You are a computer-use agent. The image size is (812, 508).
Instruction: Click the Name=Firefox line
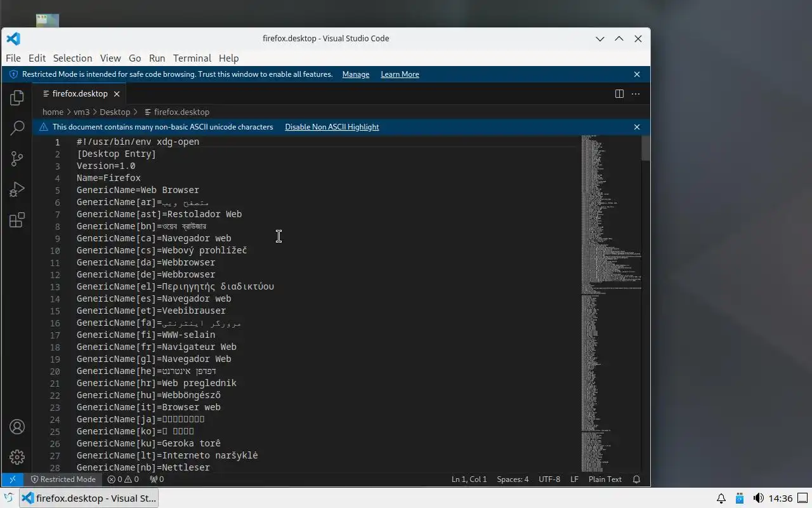(x=108, y=178)
